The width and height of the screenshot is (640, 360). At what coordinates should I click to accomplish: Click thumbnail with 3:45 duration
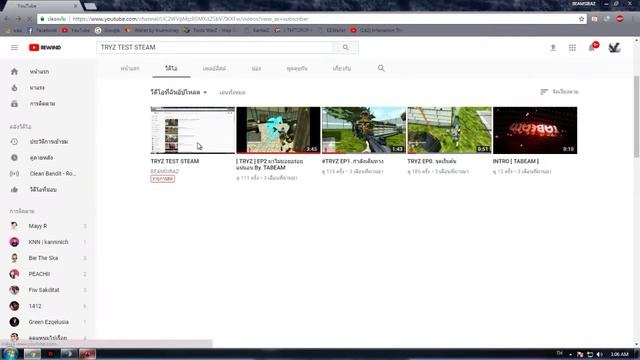(278, 130)
